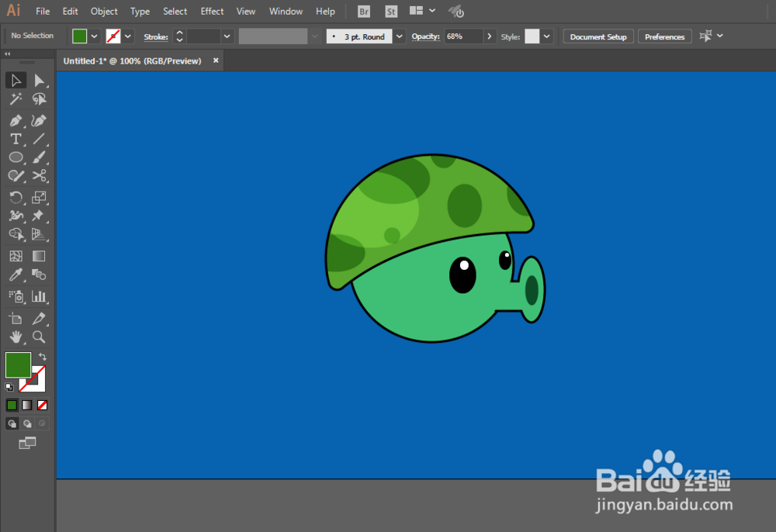Select the Ellipse tool
The width and height of the screenshot is (776, 532).
tap(16, 157)
